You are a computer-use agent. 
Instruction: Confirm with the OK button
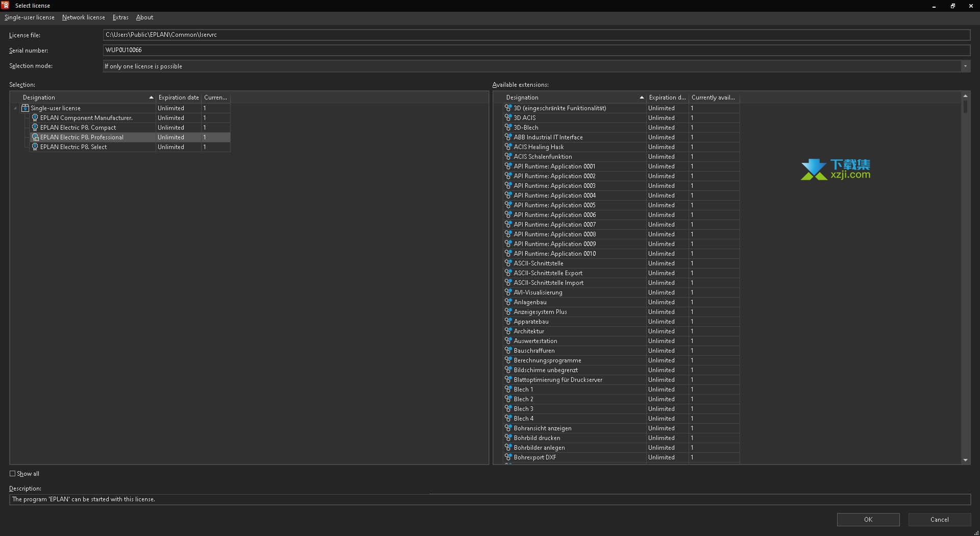(x=868, y=520)
